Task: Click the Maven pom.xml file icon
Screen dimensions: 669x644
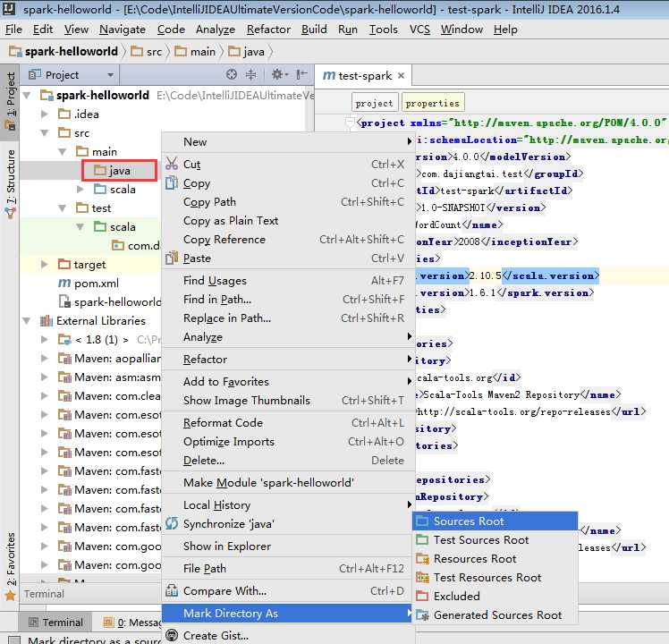Action: click(64, 283)
